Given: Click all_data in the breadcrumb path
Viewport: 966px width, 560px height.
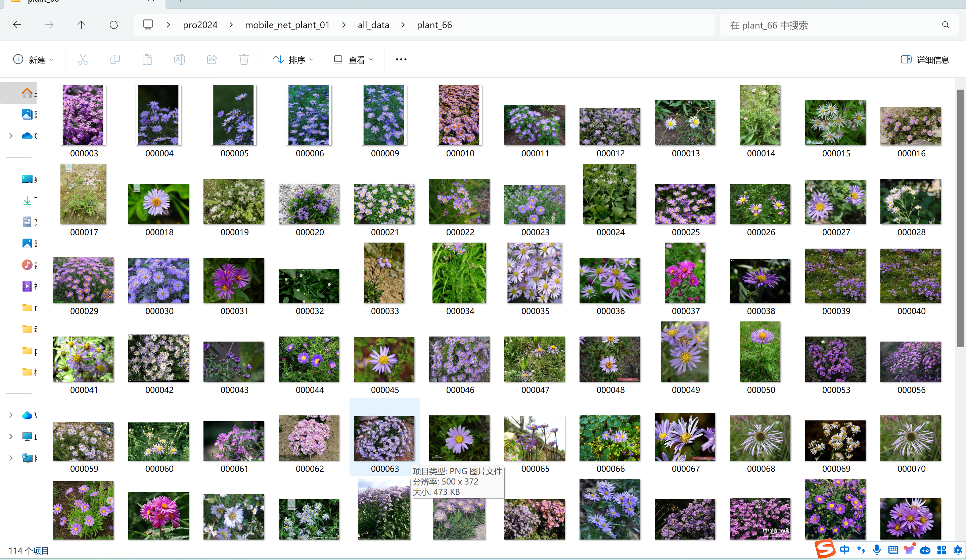Looking at the screenshot, I should pyautogui.click(x=373, y=25).
